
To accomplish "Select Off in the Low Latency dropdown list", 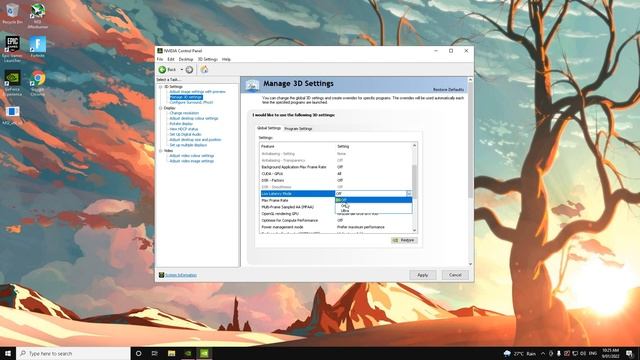I will point(373,200).
